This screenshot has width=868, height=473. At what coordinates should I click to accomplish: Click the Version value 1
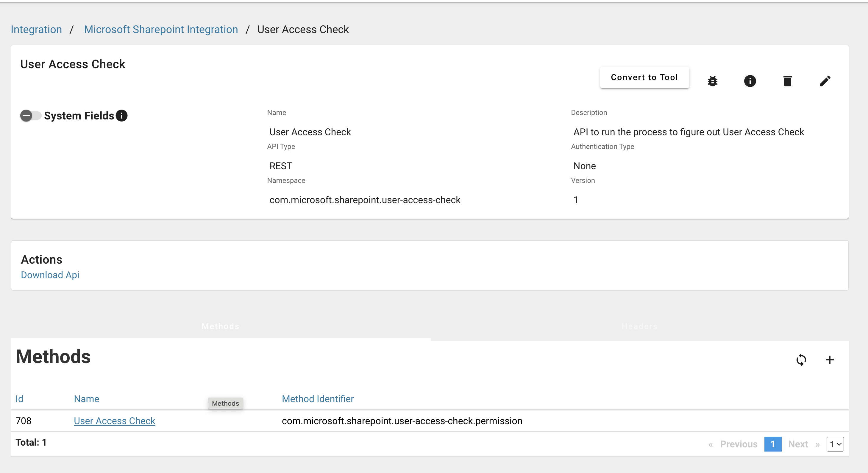[575, 200]
